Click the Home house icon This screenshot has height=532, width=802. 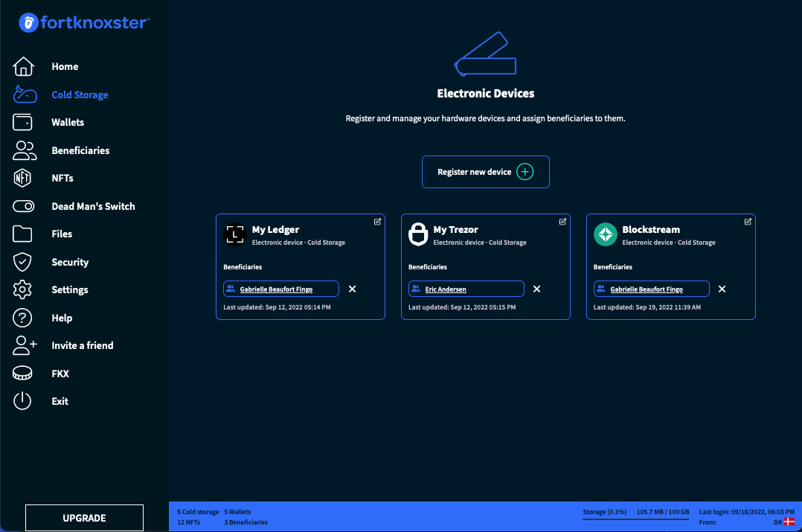pos(23,66)
